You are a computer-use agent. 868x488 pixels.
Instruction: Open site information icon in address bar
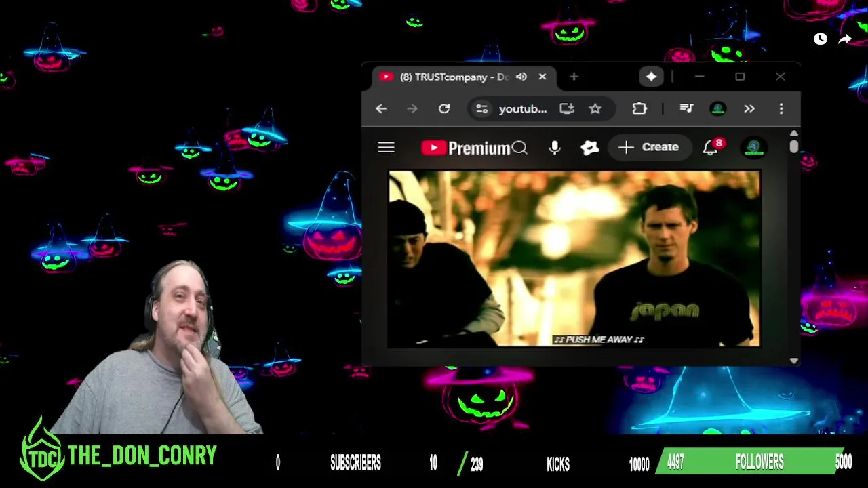tap(481, 108)
